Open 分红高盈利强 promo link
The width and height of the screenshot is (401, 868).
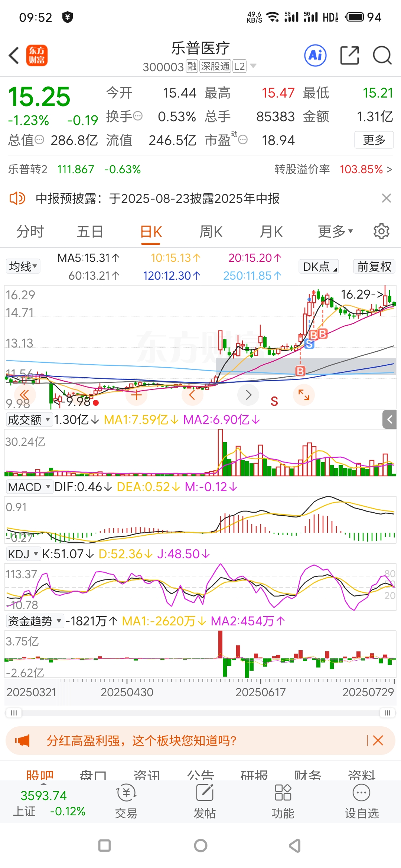pos(141,741)
